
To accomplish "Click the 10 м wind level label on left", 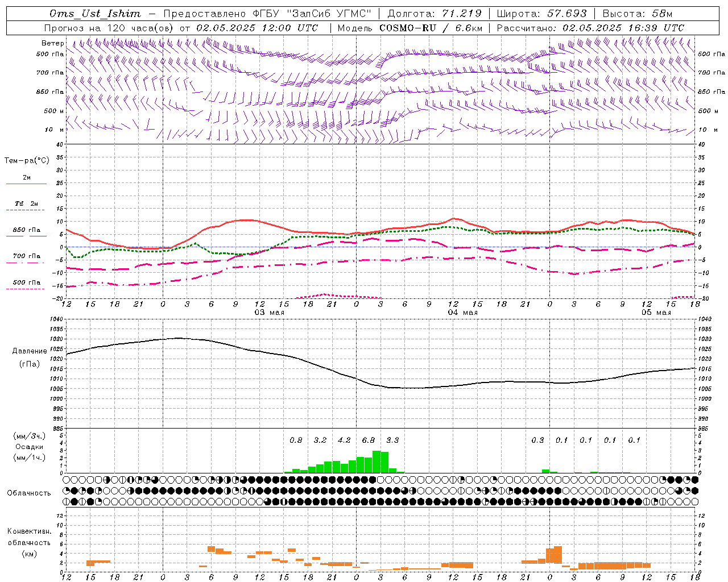I will pyautogui.click(x=55, y=130).
